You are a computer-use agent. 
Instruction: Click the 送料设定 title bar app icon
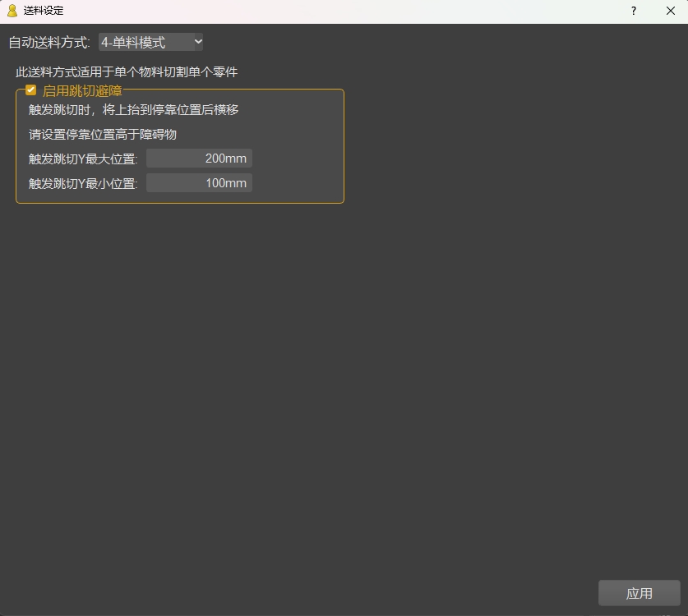pos(12,11)
